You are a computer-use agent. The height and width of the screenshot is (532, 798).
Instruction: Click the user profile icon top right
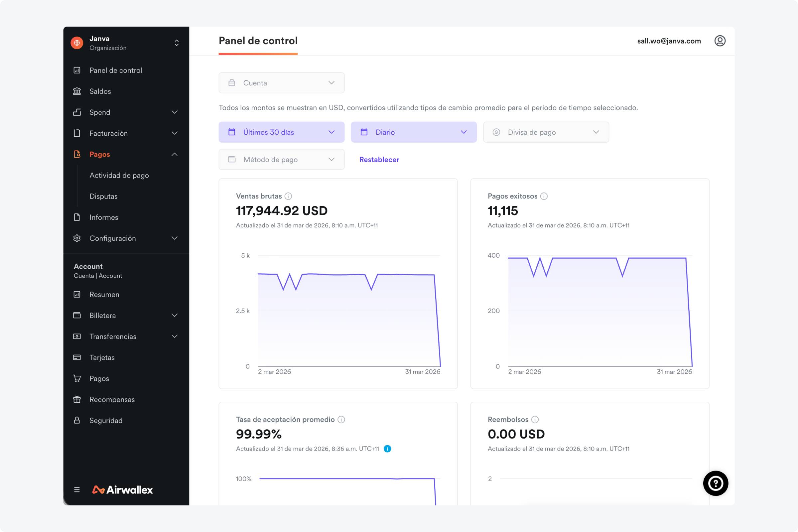720,41
